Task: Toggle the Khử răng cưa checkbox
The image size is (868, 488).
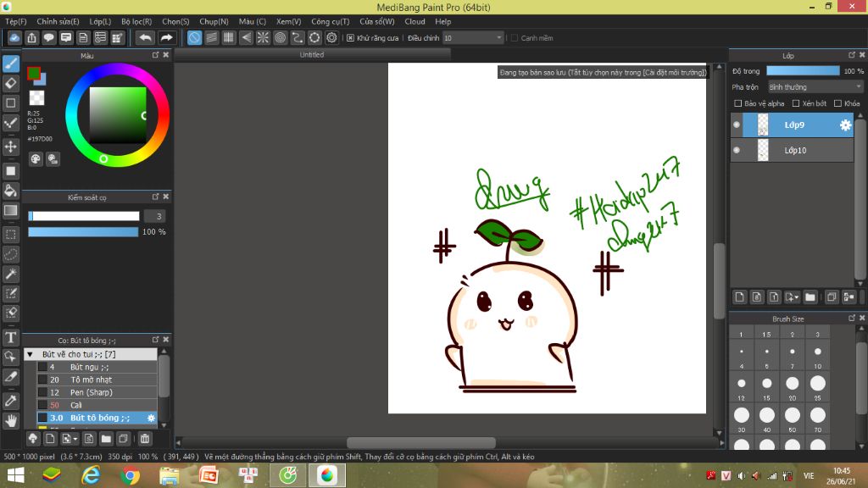Action: coord(350,38)
